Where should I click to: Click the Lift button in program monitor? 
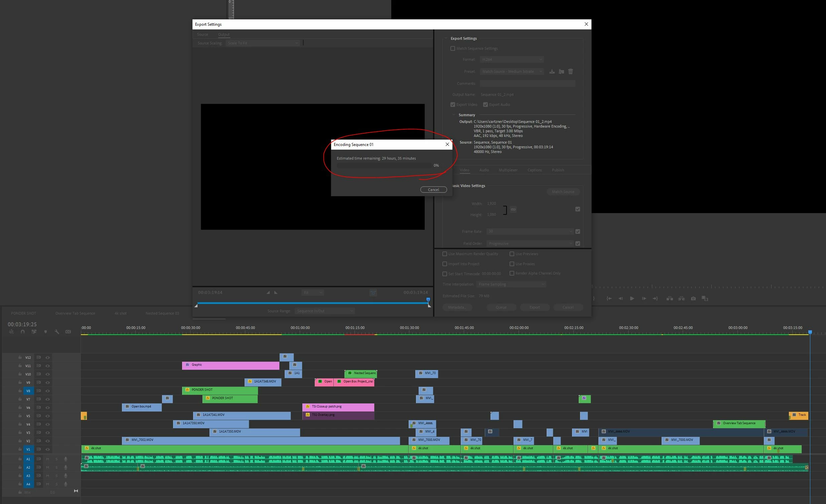pos(669,299)
